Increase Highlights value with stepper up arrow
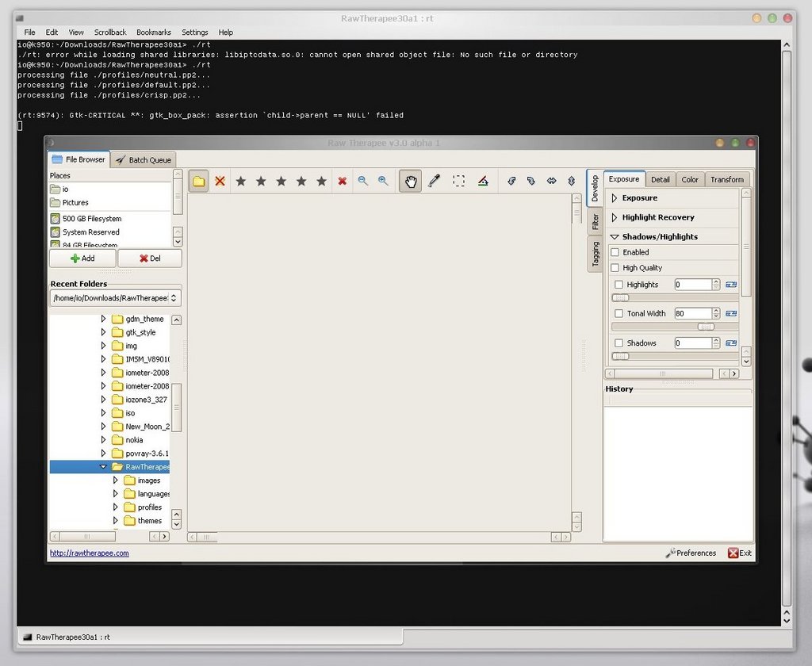The image size is (812, 666). point(716,281)
